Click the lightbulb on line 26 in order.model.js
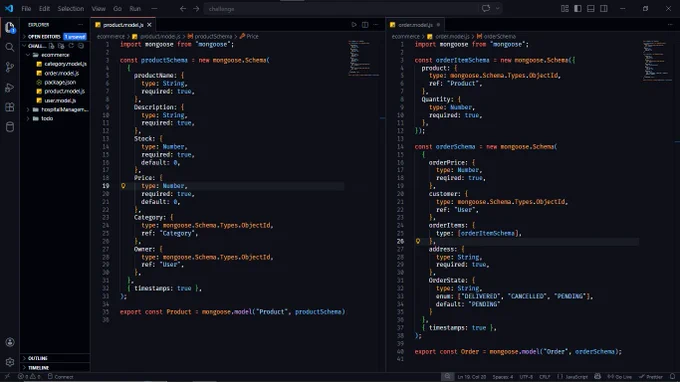The height and width of the screenshot is (382, 680). coord(418,241)
